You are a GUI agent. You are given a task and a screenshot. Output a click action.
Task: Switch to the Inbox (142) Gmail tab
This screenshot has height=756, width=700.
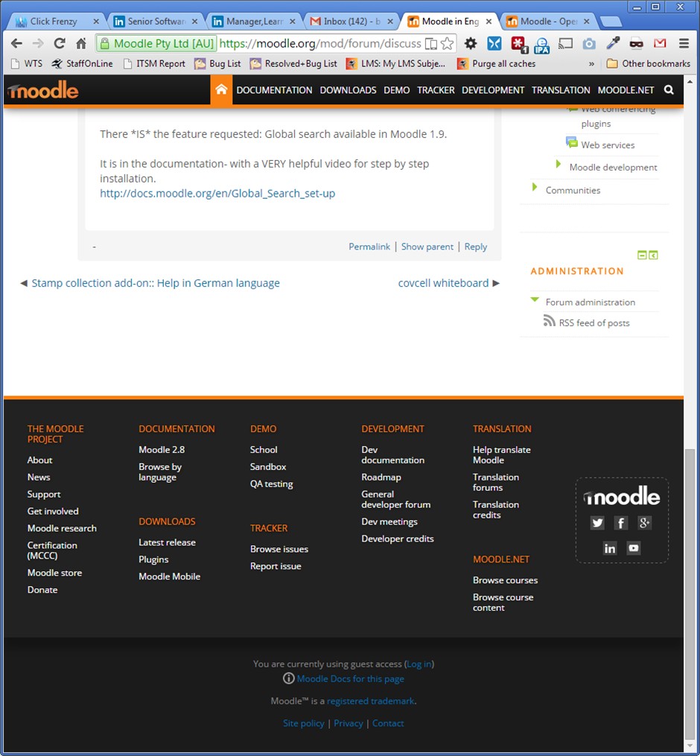pos(351,21)
